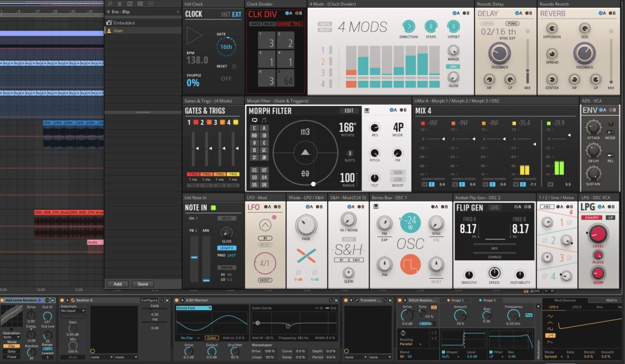Click the Bento Box OSC keyboard icon
The image size is (625, 364).
(376, 206)
